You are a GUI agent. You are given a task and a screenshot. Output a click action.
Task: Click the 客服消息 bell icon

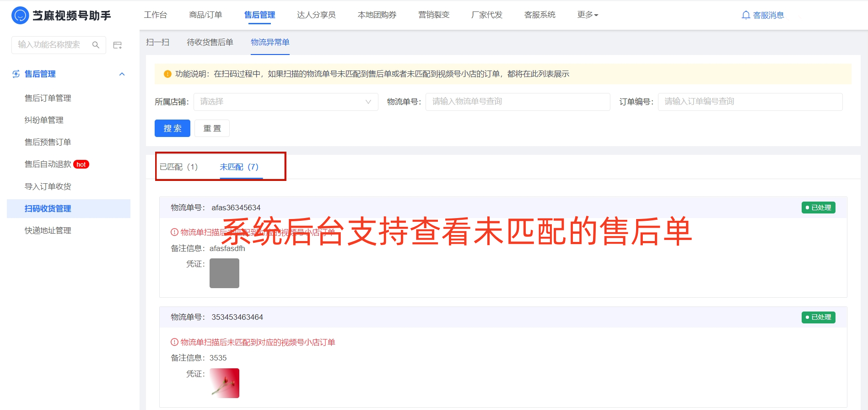pyautogui.click(x=746, y=15)
